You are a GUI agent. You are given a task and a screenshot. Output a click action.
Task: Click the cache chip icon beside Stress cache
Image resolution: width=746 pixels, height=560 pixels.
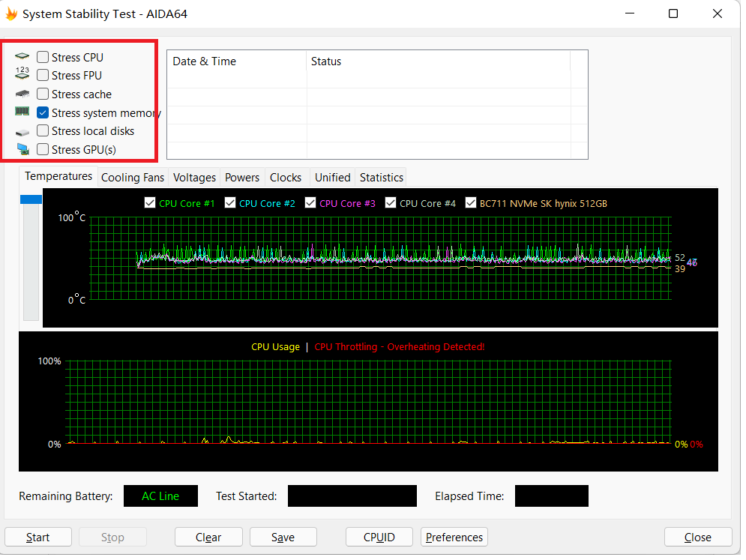click(x=22, y=94)
